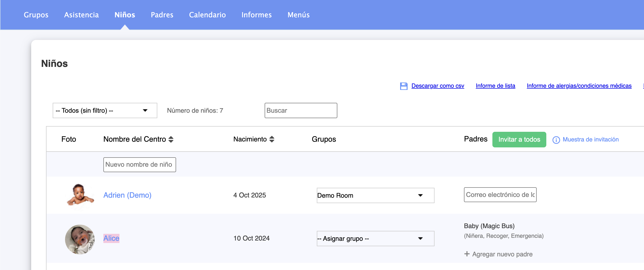Go to the Grupos tab

click(x=36, y=15)
